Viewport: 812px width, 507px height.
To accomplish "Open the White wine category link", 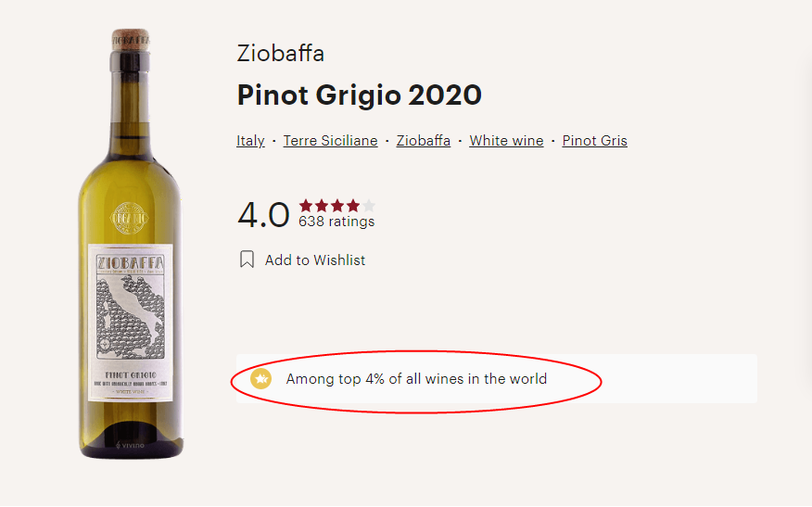I will [x=506, y=141].
